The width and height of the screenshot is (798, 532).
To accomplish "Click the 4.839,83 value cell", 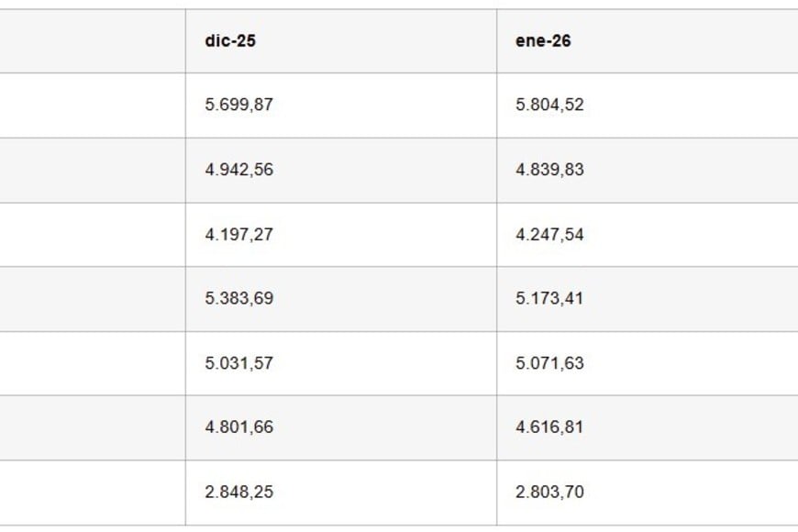I will pyautogui.click(x=549, y=170).
